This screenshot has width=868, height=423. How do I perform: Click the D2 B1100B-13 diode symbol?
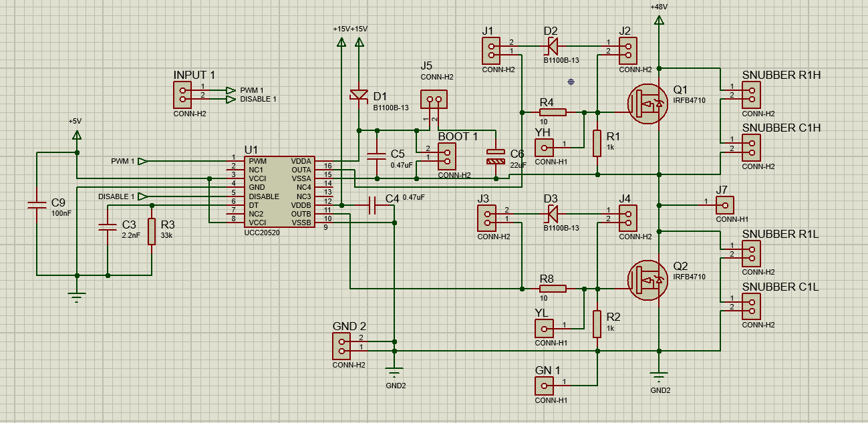552,46
